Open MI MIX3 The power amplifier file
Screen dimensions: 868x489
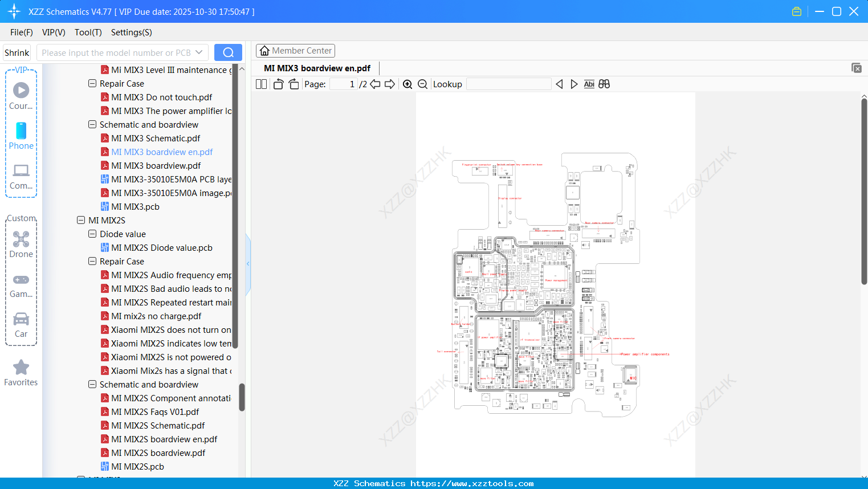[x=166, y=111]
